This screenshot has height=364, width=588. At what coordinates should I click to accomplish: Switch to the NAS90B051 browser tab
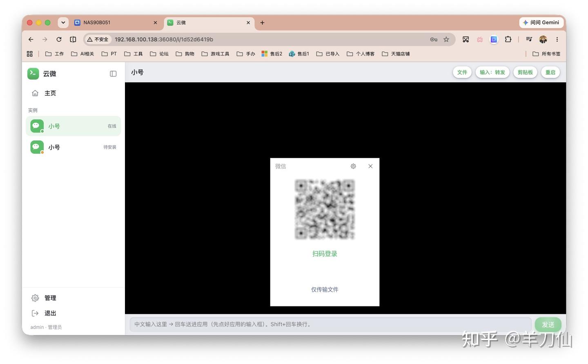click(x=116, y=23)
